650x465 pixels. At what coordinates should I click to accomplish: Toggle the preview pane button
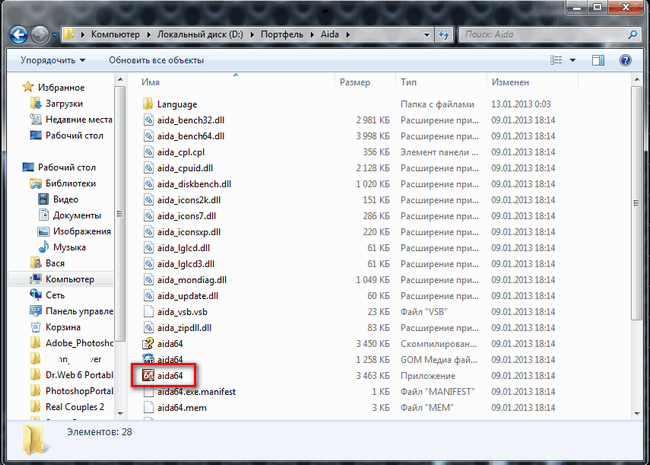coord(598,61)
